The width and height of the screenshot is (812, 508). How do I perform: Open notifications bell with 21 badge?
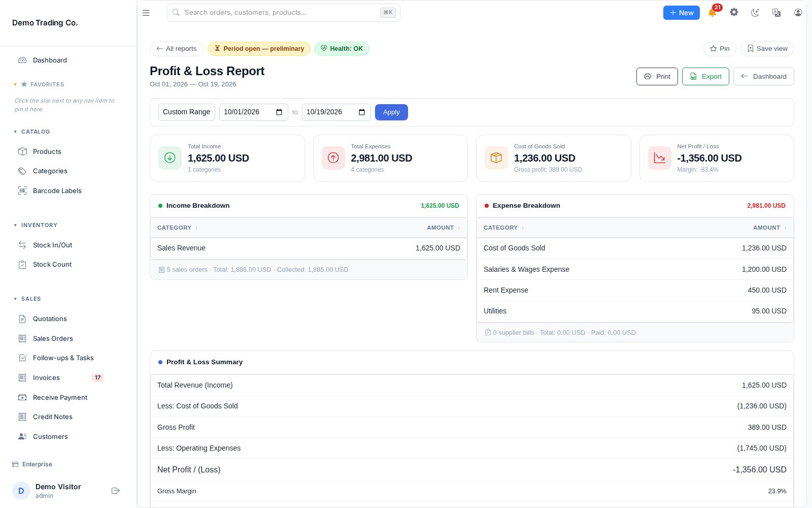[x=713, y=12]
